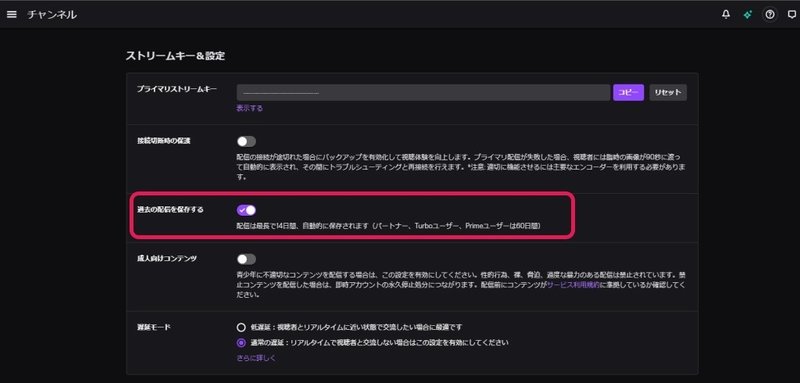The width and height of the screenshot is (800, 383).
Task: Click 接続切断時の保護 label
Action: [163, 141]
